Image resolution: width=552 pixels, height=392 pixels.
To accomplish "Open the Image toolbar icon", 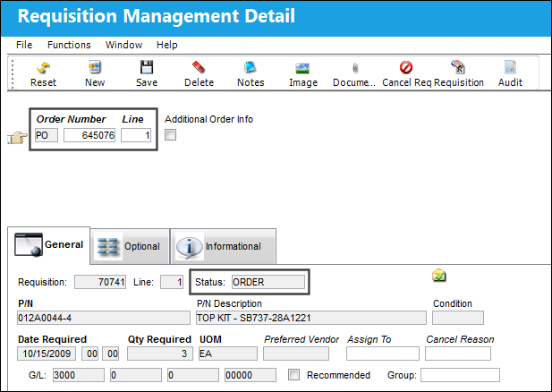I will (302, 68).
